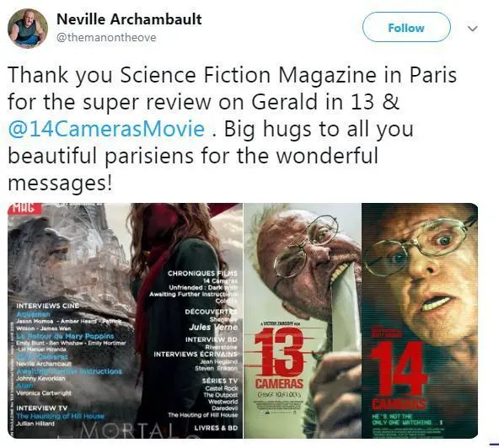
Task: Open the @themanontheove handle
Action: (x=106, y=38)
